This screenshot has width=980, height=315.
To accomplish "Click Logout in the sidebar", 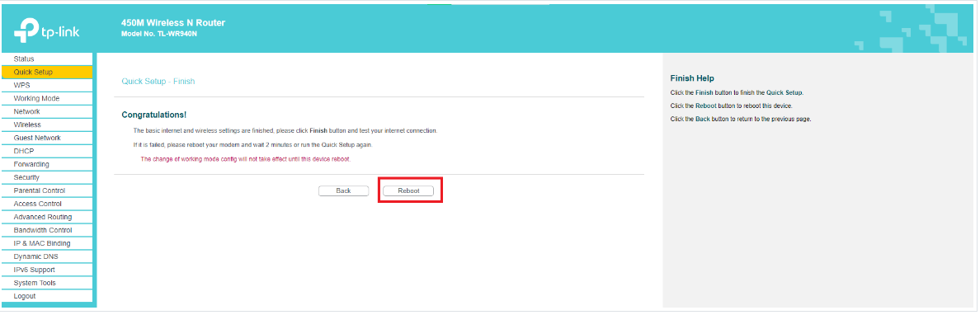I will click(x=47, y=296).
